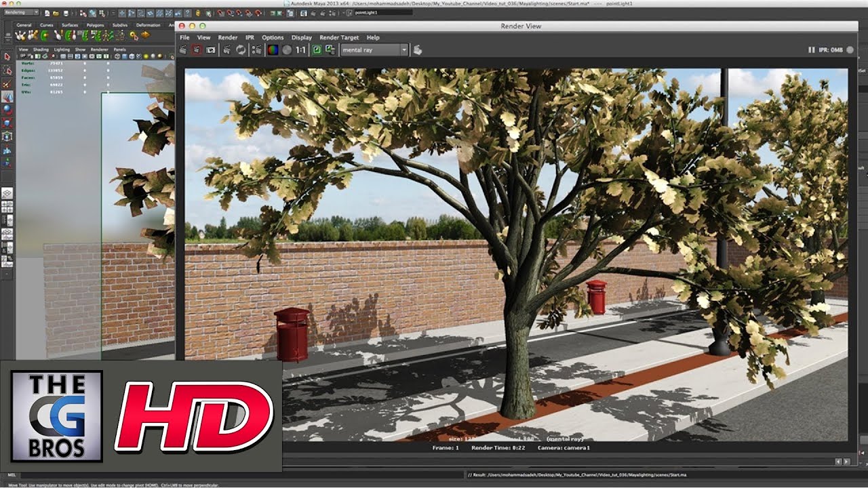The width and height of the screenshot is (868, 488).
Task: Open the Render Target menu
Action: point(339,37)
